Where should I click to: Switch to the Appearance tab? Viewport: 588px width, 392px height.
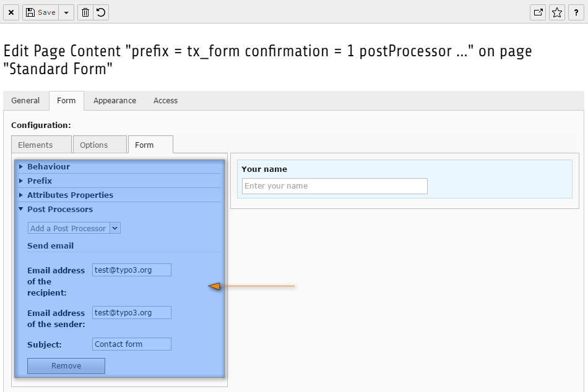(x=115, y=100)
